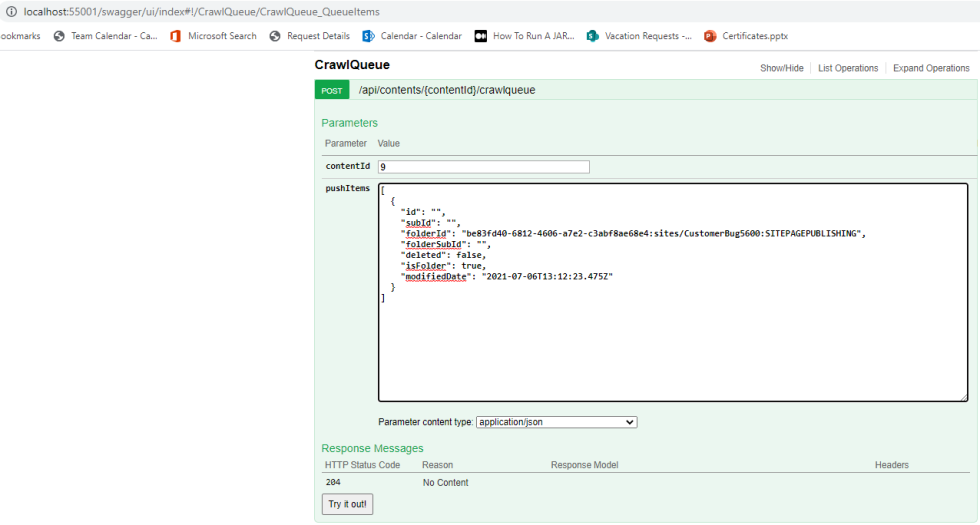Click the site info icon in address bar
This screenshot has height=525, width=980.
pos(12,11)
